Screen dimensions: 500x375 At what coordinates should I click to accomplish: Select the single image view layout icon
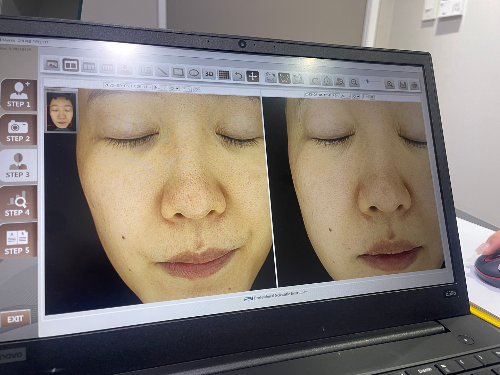pyautogui.click(x=52, y=65)
